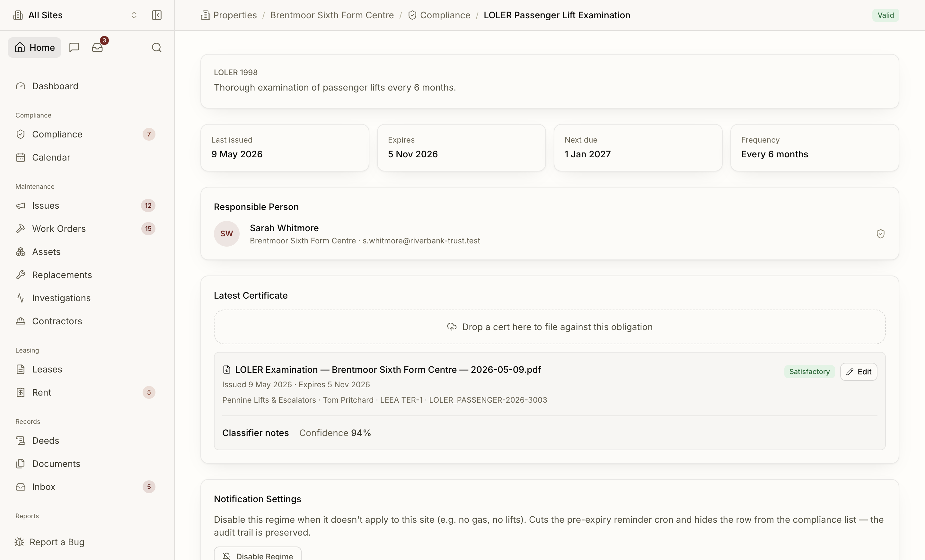Viewport: 925px width, 560px height.
Task: Click the Investigations activity icon
Action: (x=21, y=298)
